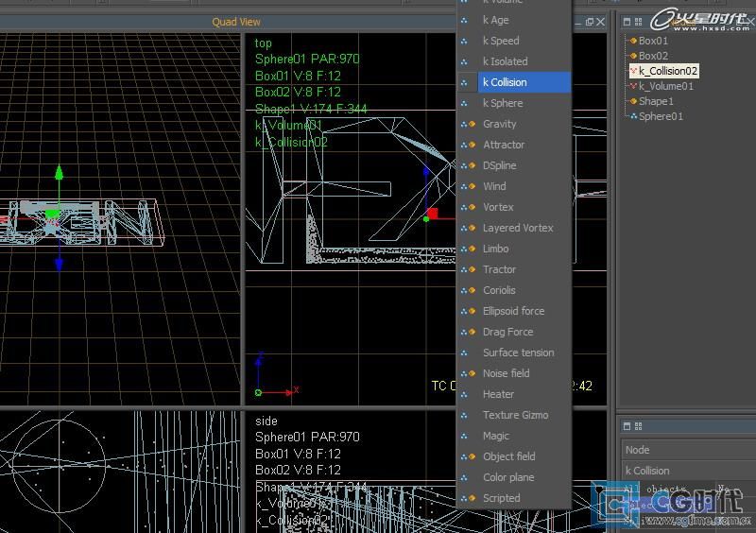Click the 'top' viewport label

click(x=264, y=43)
